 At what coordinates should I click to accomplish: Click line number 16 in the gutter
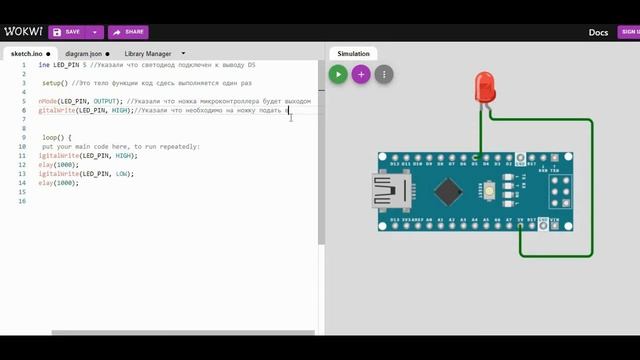pos(22,201)
